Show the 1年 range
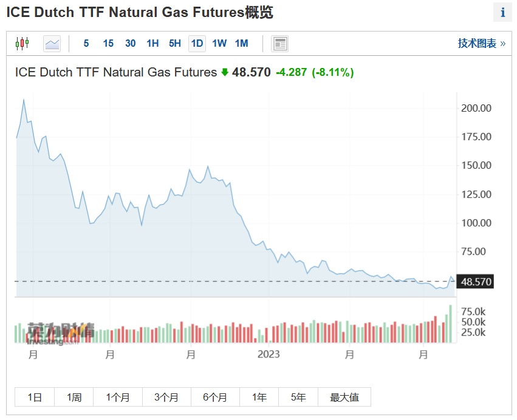This screenshot has height=420, width=517. click(259, 398)
